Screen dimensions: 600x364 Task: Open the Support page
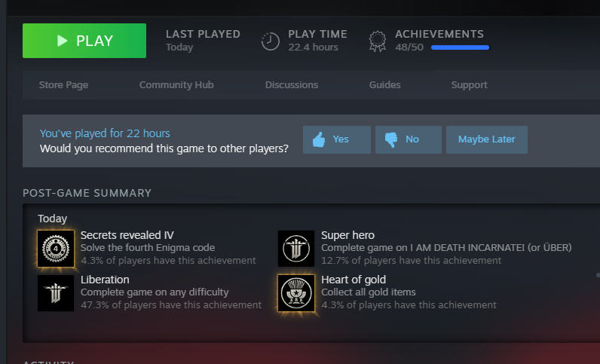[x=469, y=85]
